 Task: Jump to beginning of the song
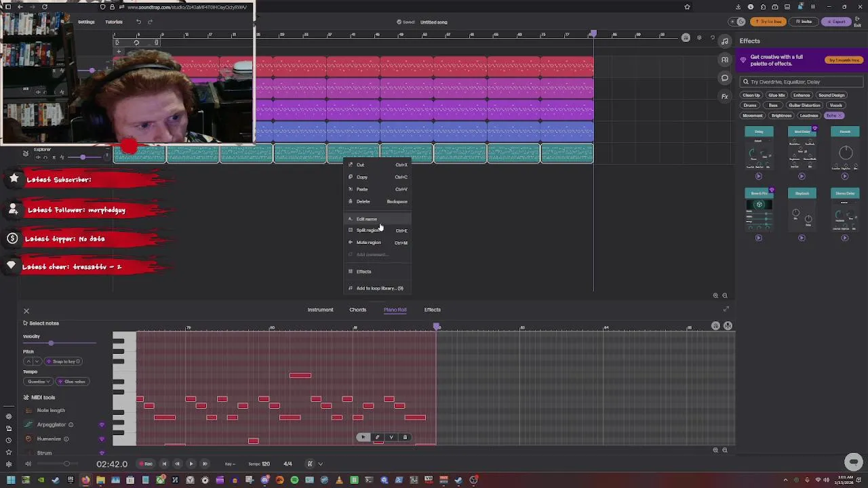(x=164, y=464)
